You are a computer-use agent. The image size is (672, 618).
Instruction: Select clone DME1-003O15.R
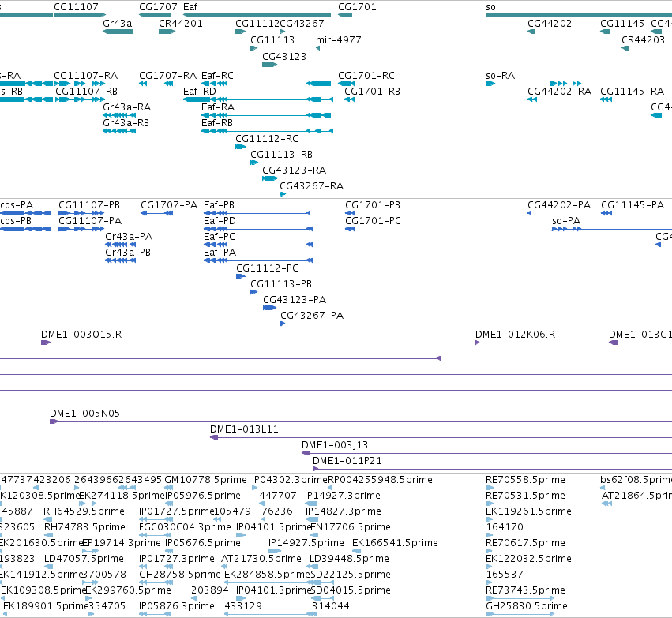(81, 335)
